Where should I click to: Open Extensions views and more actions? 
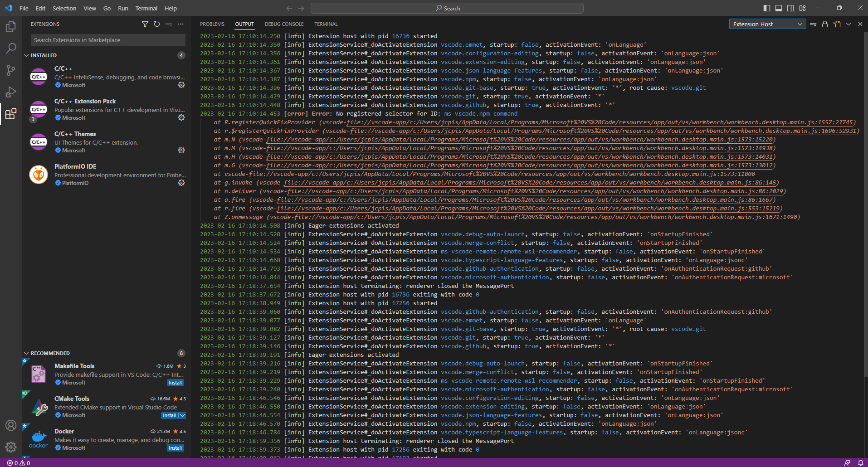click(x=180, y=24)
